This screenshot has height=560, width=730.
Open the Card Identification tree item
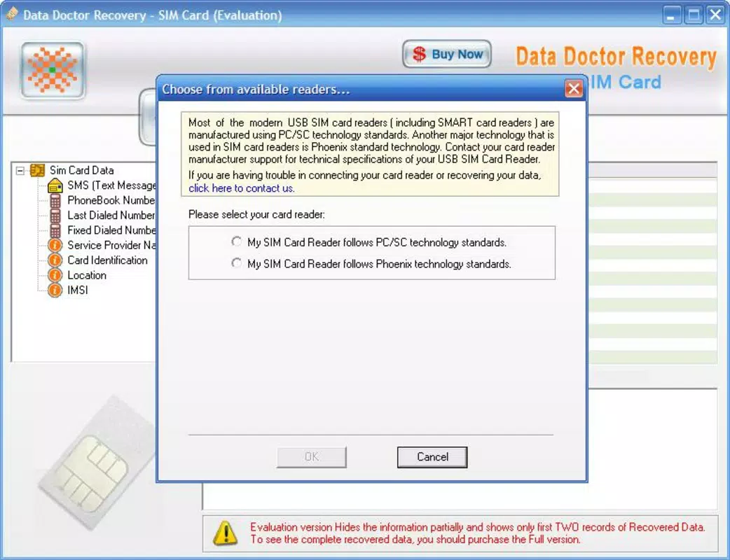108,260
